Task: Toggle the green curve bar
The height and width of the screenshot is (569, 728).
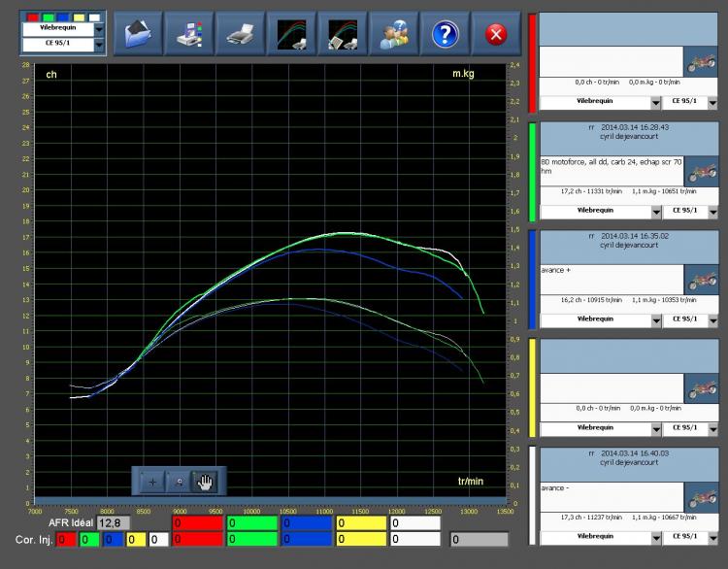Action: tap(533, 171)
